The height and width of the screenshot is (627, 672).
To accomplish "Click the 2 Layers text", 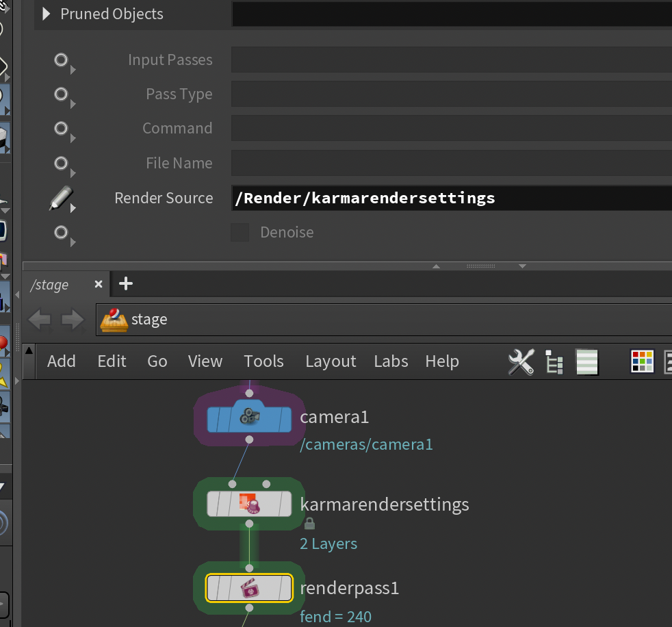I will tap(328, 544).
